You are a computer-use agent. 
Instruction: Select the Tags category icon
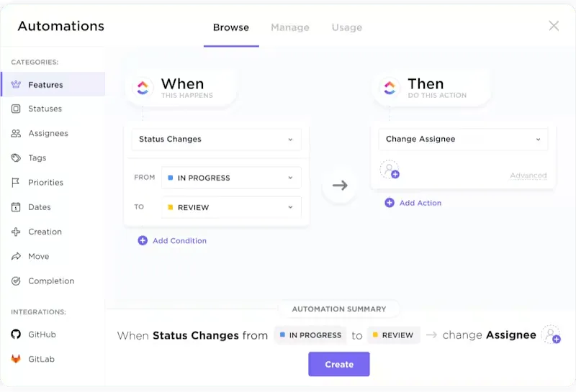[16, 158]
